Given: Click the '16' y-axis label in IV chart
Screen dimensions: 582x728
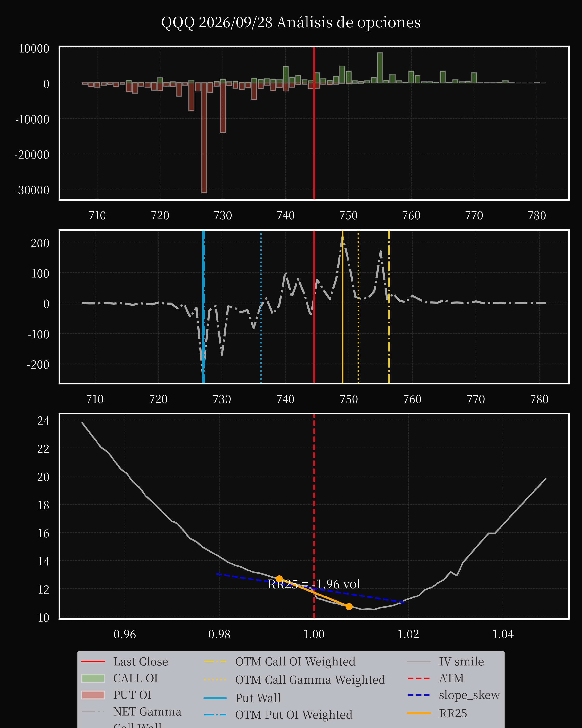Looking at the screenshot, I should (43, 534).
